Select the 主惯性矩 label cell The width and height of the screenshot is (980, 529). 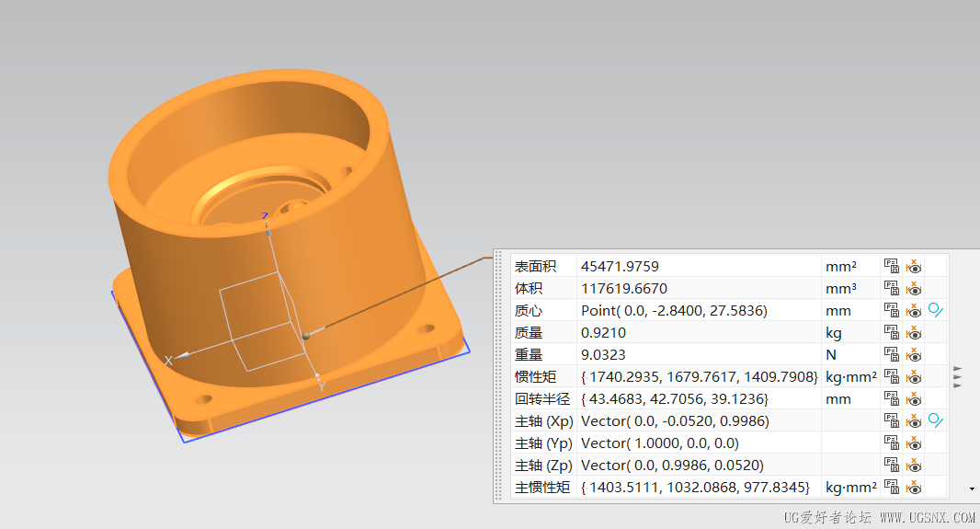coord(543,487)
